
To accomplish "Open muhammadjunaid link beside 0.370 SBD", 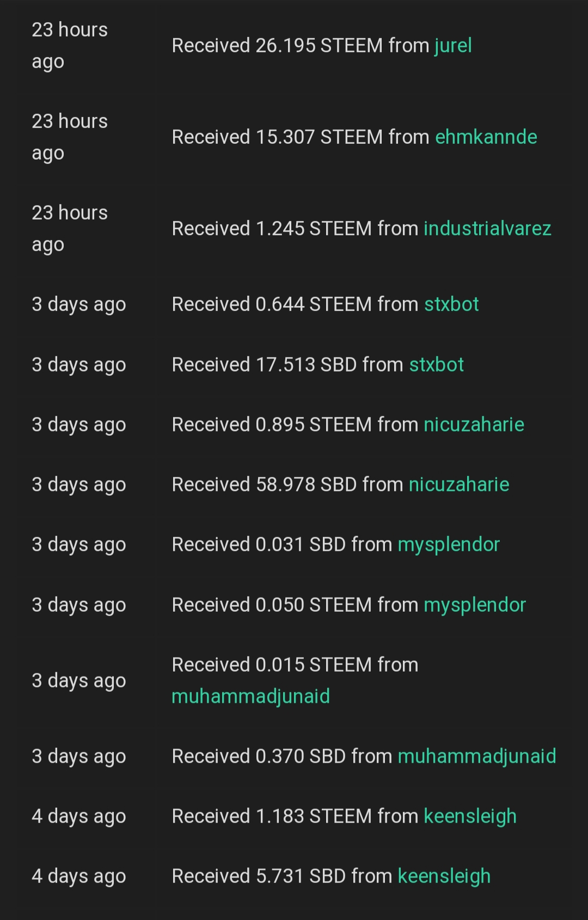I will click(x=477, y=757).
